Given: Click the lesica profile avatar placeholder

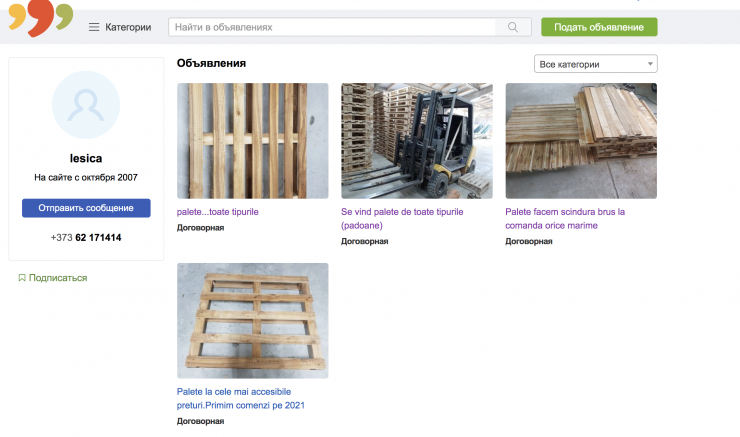Looking at the screenshot, I should coord(86,105).
